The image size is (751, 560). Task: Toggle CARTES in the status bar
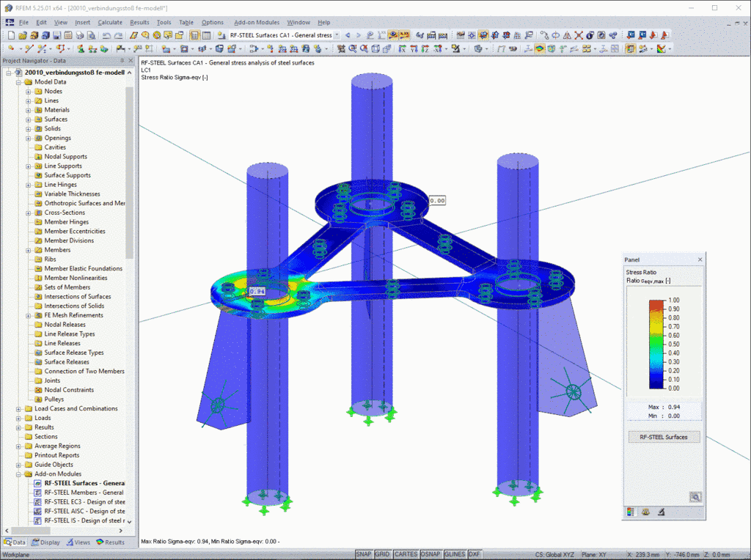point(406,554)
